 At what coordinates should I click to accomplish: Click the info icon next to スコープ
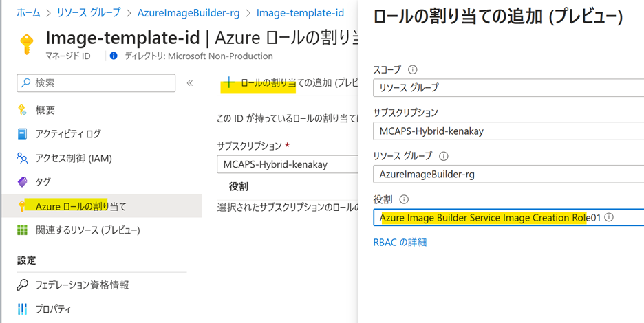click(413, 69)
